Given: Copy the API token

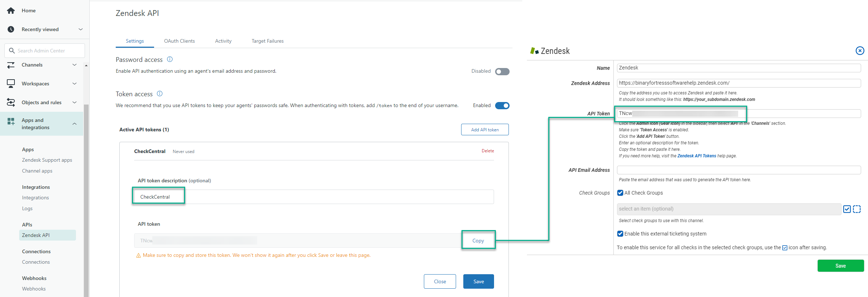Looking at the screenshot, I should coord(478,241).
